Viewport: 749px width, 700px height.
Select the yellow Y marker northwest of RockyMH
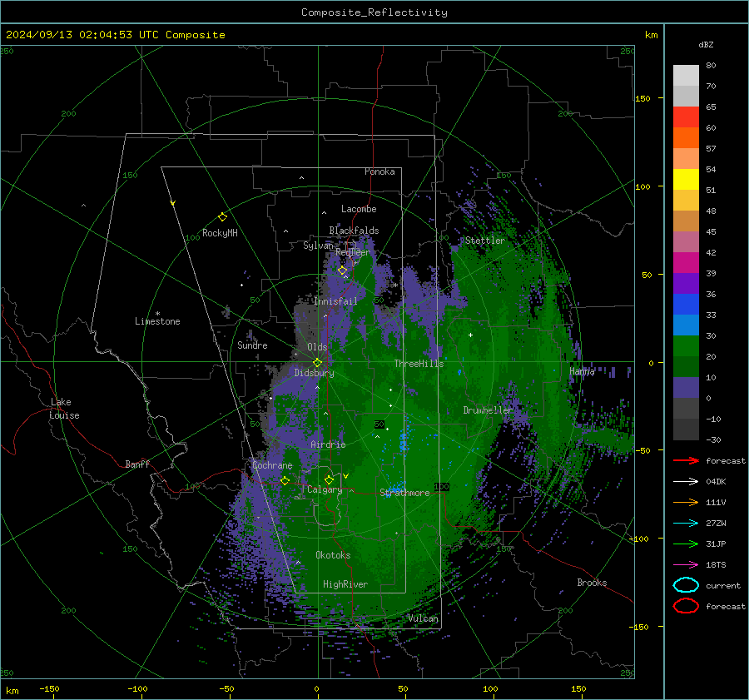(x=173, y=204)
